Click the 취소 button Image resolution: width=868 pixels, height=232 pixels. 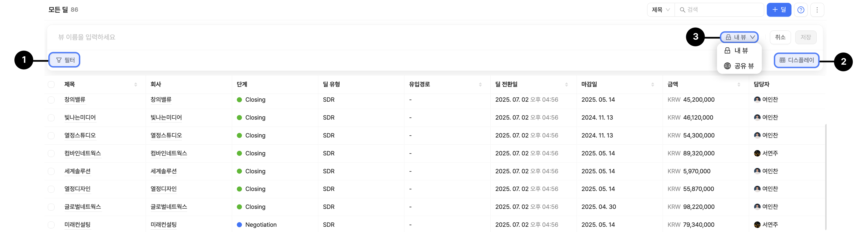point(780,37)
